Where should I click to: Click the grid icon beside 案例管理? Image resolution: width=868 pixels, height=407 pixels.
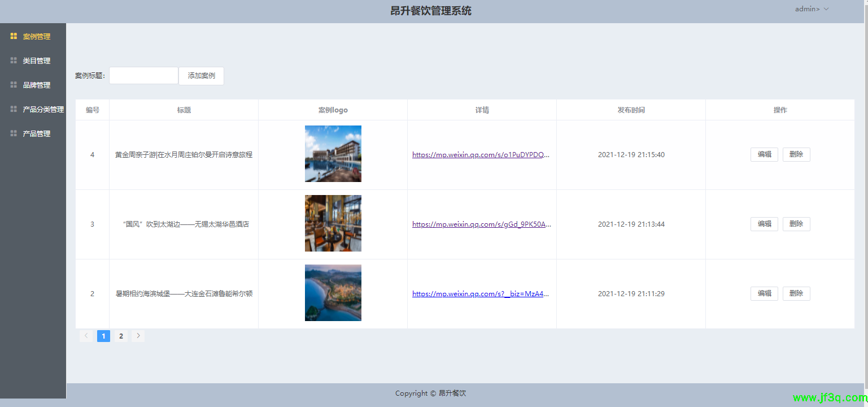click(13, 36)
